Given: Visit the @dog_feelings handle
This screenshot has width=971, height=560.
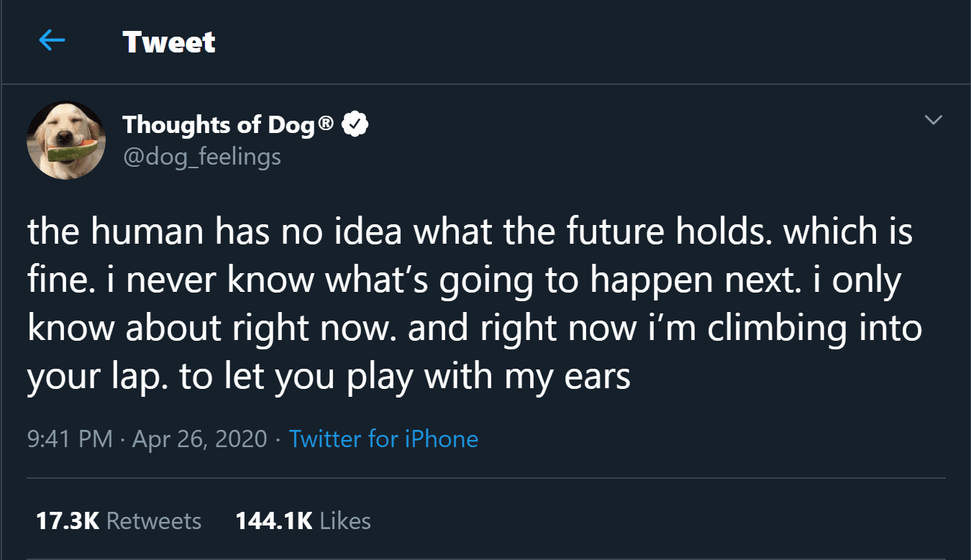Looking at the screenshot, I should (x=201, y=156).
